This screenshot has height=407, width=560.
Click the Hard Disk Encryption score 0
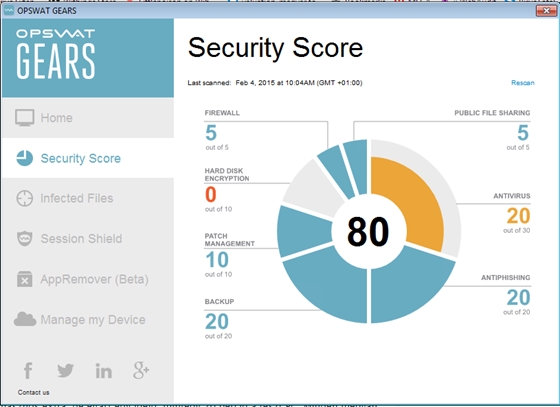[x=211, y=195]
